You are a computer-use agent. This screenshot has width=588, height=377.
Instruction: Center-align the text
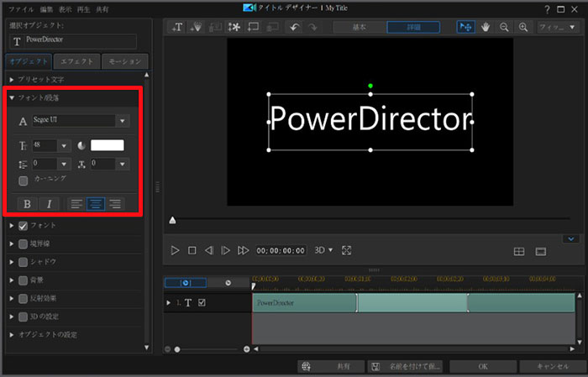tap(96, 204)
